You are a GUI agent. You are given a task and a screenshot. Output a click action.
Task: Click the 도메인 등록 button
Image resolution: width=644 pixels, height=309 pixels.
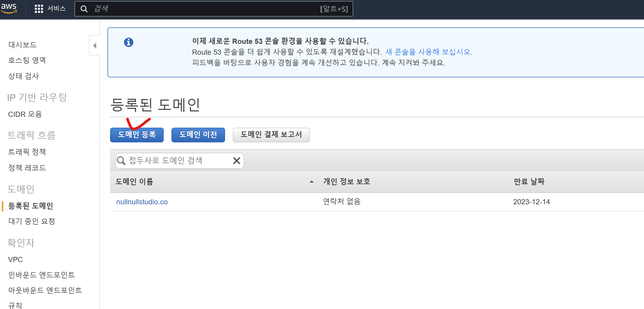tap(137, 135)
